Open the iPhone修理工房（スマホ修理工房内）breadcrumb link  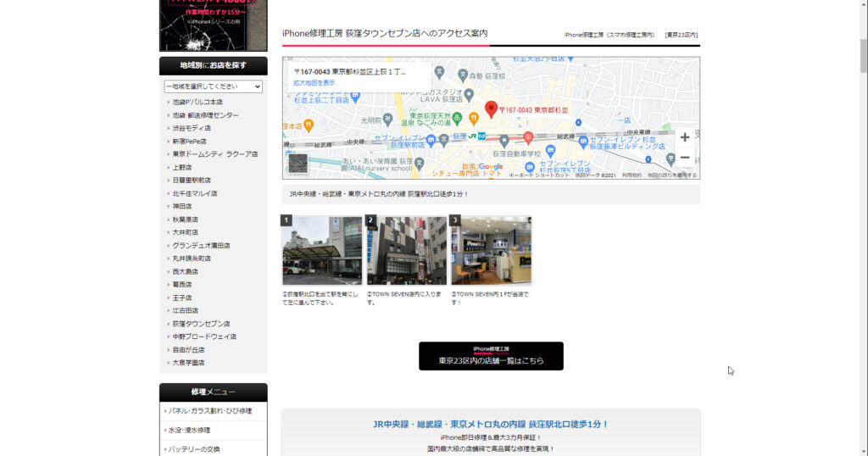point(609,35)
